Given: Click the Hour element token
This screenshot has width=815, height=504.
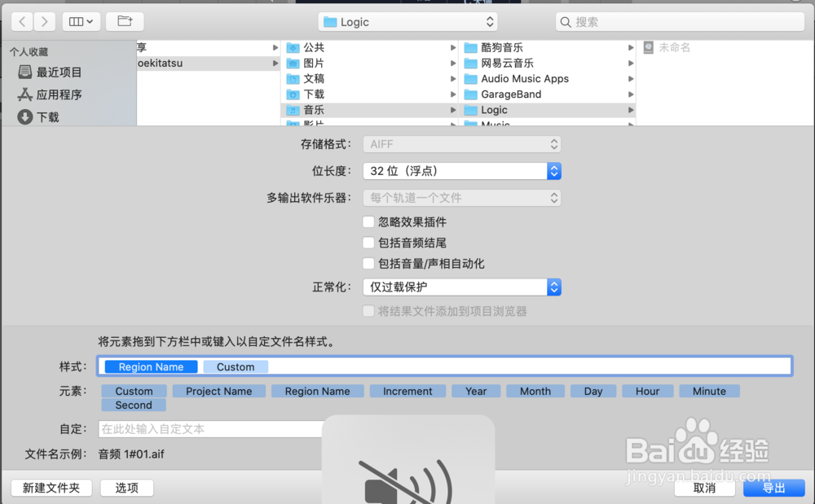Looking at the screenshot, I should click(x=648, y=392).
